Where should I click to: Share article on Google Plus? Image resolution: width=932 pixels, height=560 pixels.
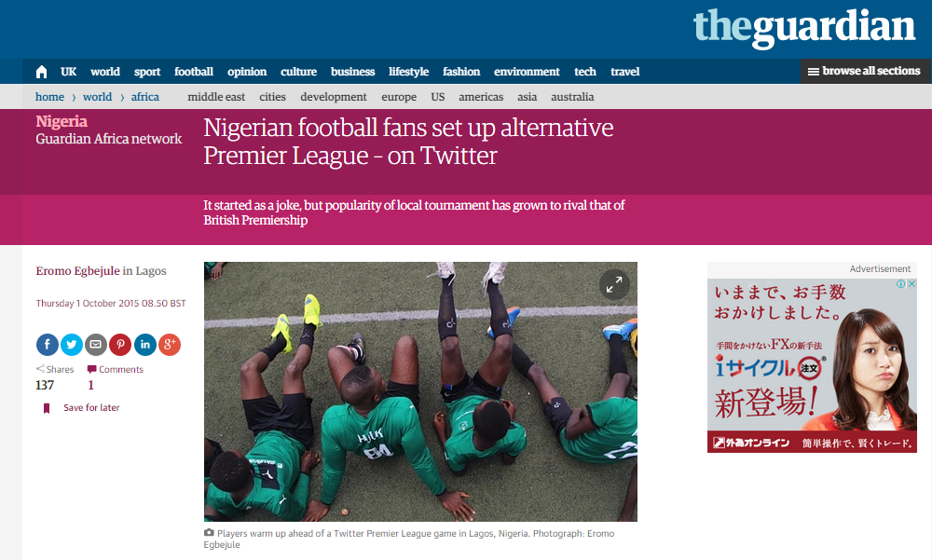170,344
